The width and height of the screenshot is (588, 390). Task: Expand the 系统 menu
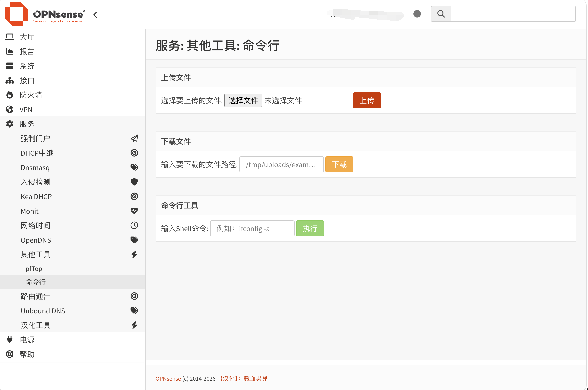pos(73,66)
